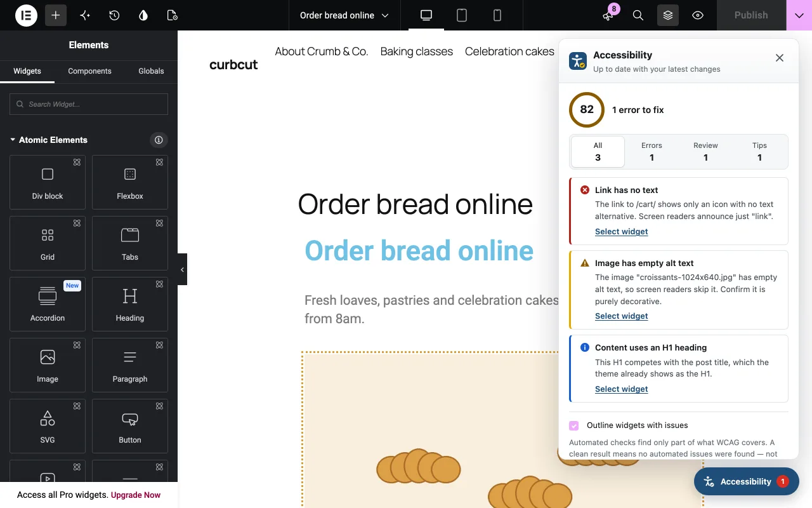Click the red error icon on Link issue
The width and height of the screenshot is (812, 508).
585,190
